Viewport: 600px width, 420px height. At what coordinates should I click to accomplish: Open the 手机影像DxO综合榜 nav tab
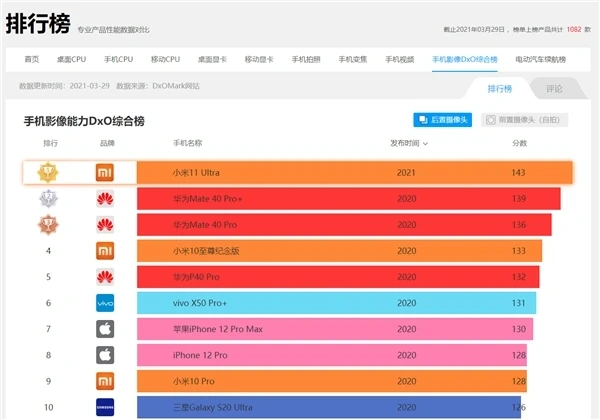[x=465, y=59]
